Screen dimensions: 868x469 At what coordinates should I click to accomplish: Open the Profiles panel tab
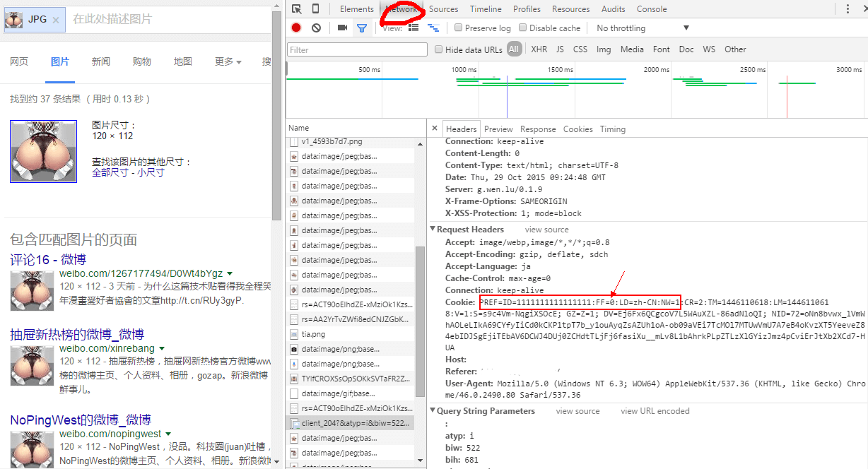[x=527, y=9]
